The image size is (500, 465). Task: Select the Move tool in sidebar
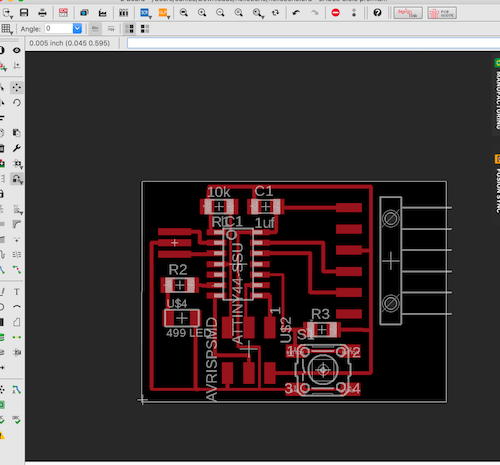(16, 88)
